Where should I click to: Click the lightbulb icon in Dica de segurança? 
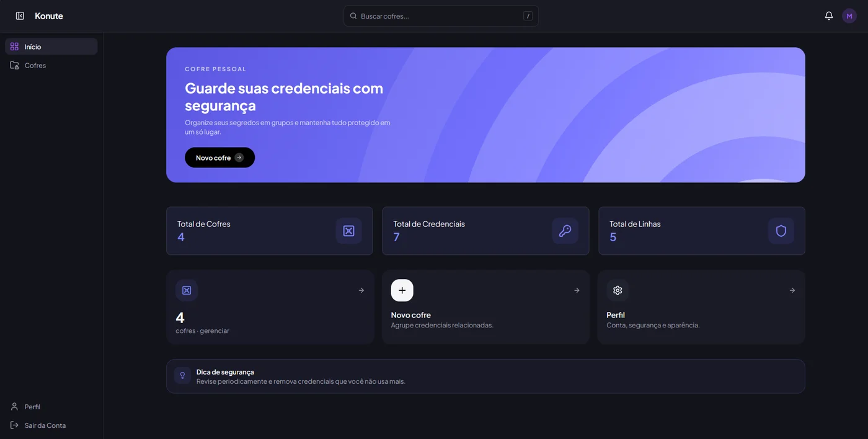(182, 376)
